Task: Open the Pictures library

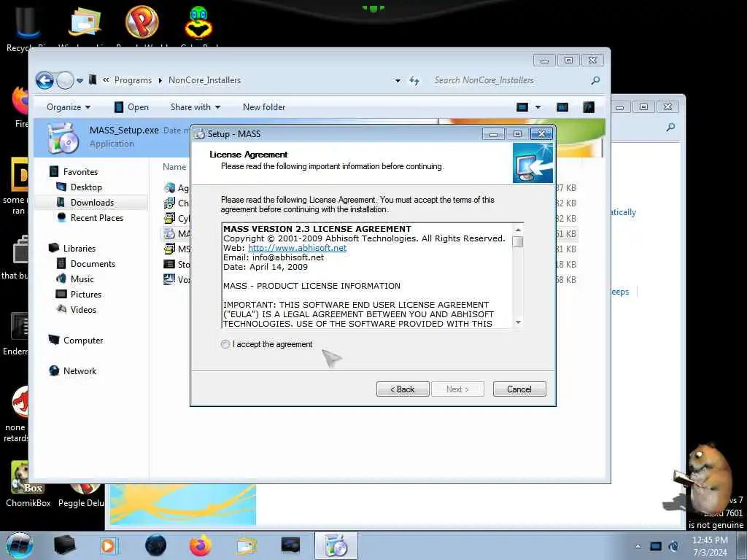Action: (x=86, y=295)
